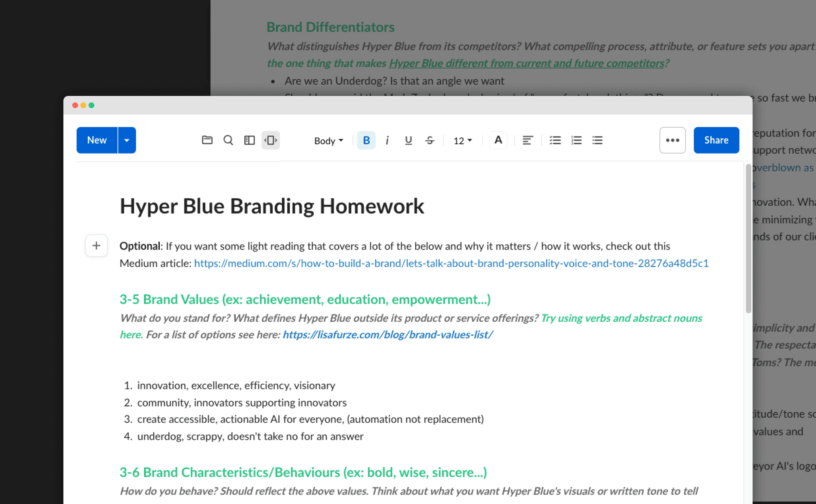Open the more options ellipsis menu
Image resolution: width=816 pixels, height=504 pixels.
pos(673,140)
